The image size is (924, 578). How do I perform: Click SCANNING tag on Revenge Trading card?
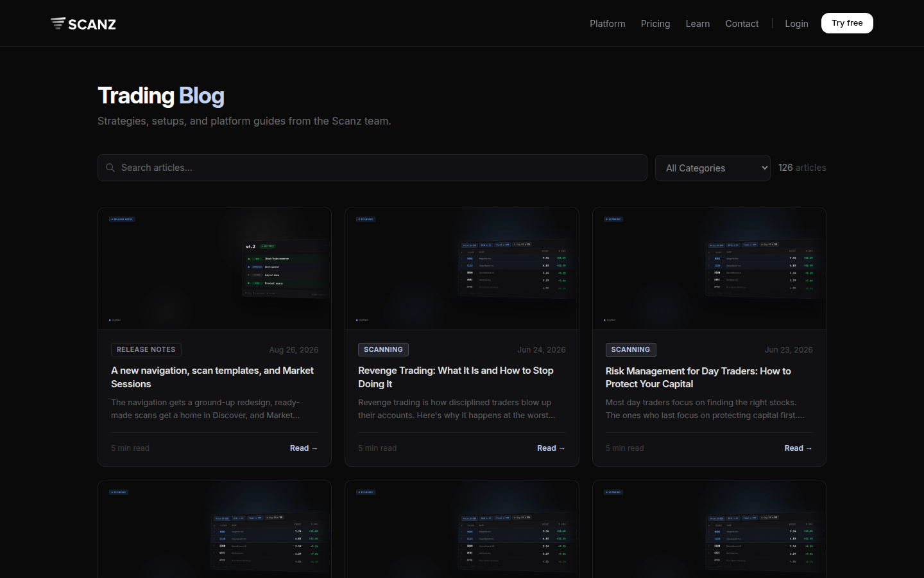[383, 349]
